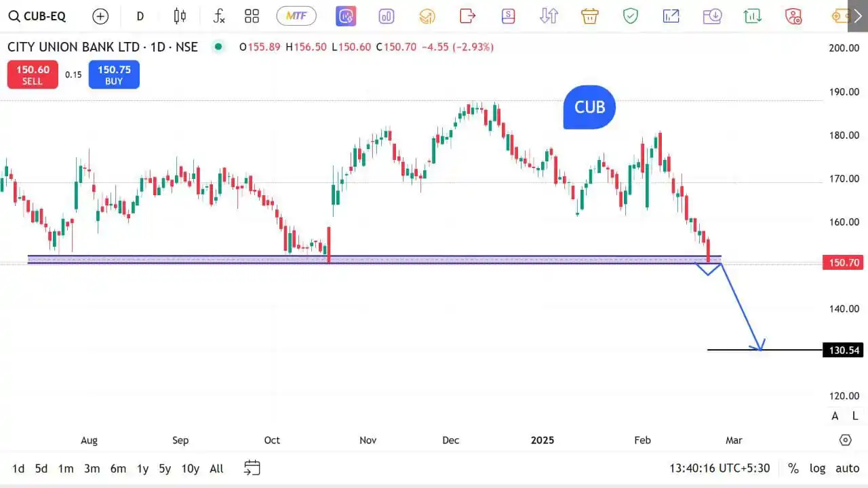The height and width of the screenshot is (488, 868).
Task: Open the indicators fx tool
Action: click(218, 16)
